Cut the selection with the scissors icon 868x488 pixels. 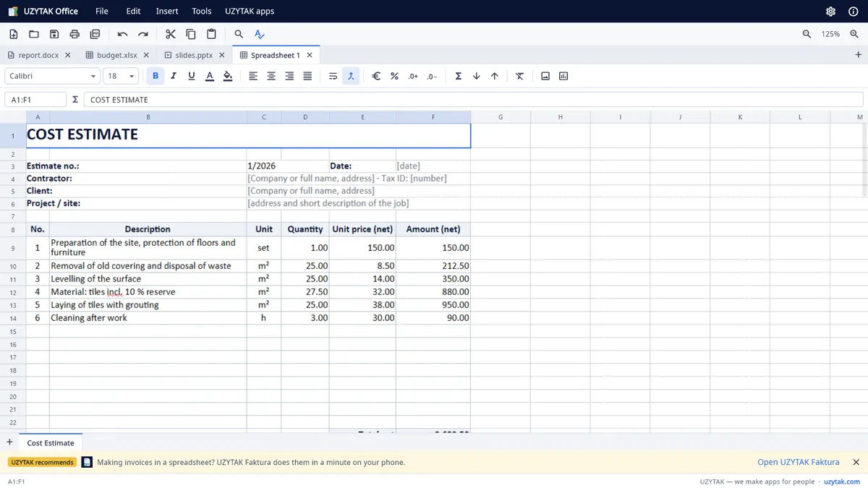click(x=171, y=34)
